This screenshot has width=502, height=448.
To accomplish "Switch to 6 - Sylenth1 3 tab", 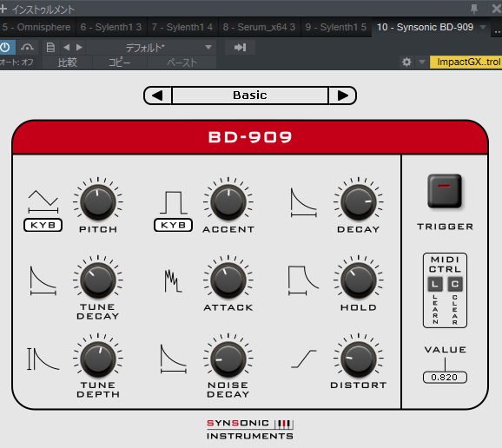I will pyautogui.click(x=111, y=27).
